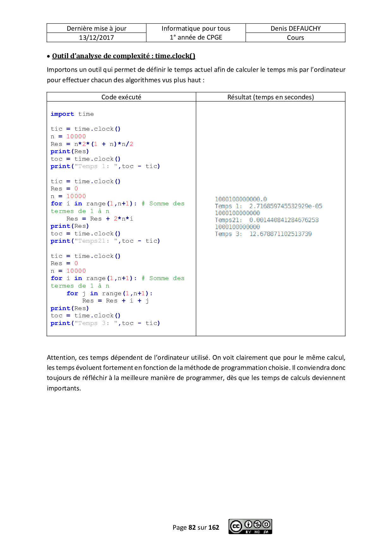Click the 'Dernière mise à jour' header cell
The image size is (392, 555).
click(x=96, y=28)
